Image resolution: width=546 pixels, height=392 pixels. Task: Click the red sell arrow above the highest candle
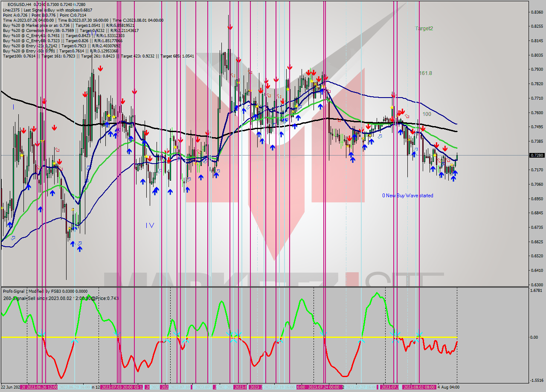coord(230,27)
